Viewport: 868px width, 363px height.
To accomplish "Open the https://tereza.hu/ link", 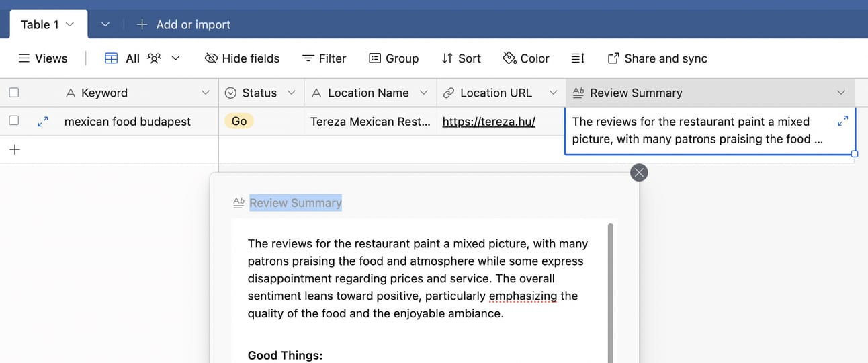I will tap(488, 122).
